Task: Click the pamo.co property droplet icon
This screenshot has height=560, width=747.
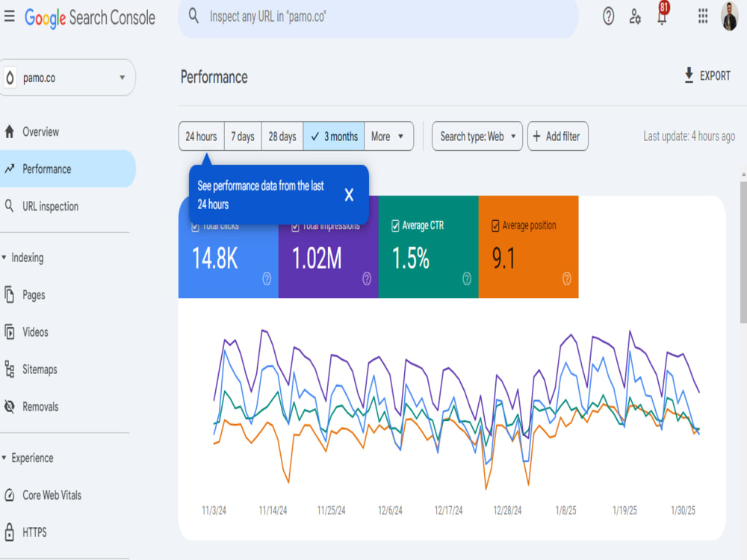Action: click(x=10, y=77)
